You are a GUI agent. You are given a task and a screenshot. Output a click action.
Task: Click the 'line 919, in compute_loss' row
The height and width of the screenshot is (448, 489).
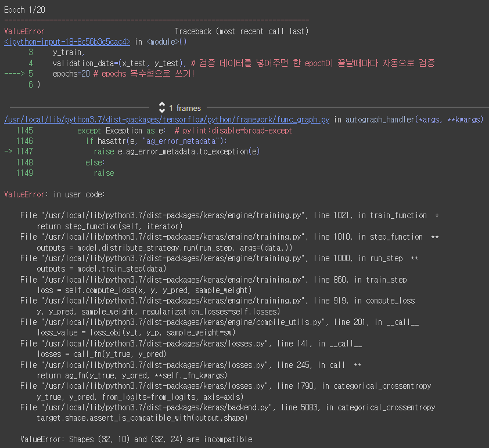pyautogui.click(x=218, y=301)
